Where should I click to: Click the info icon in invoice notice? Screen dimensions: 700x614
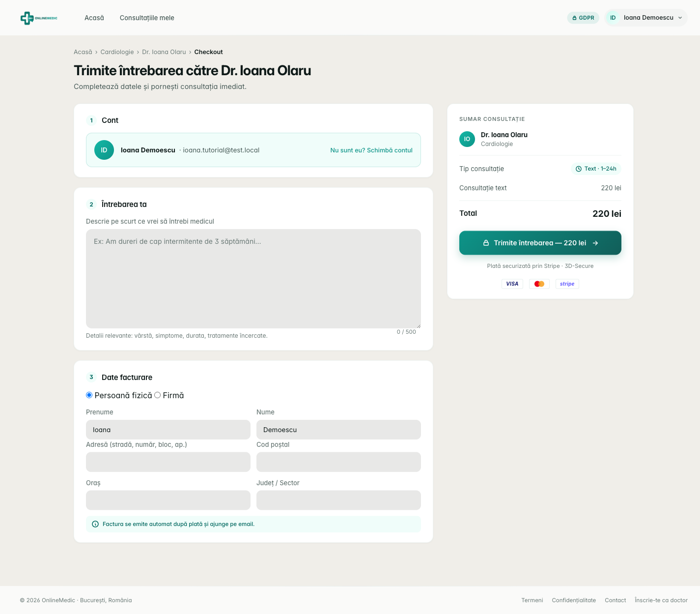click(95, 524)
